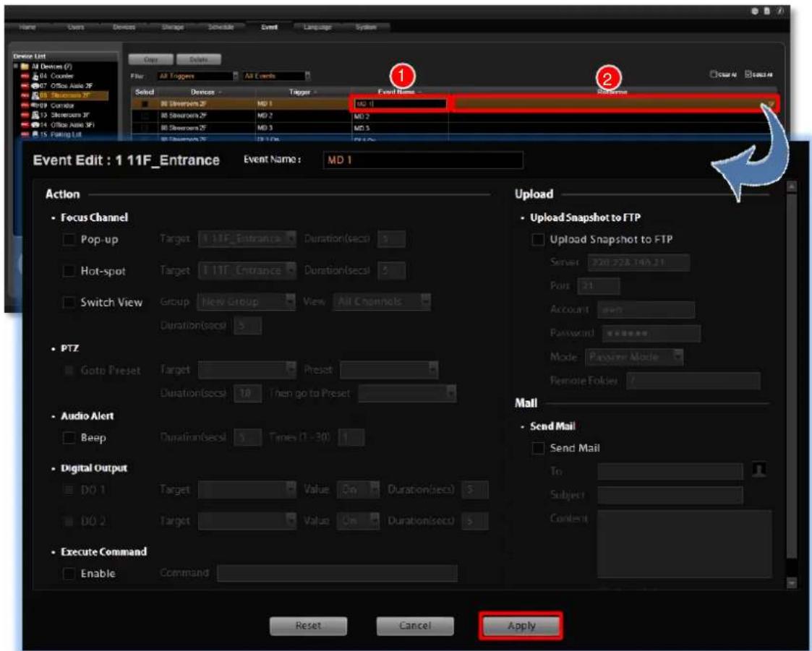This screenshot has height=651, width=812.
Task: Tick the Switch View checkbox
Action: pyautogui.click(x=69, y=302)
